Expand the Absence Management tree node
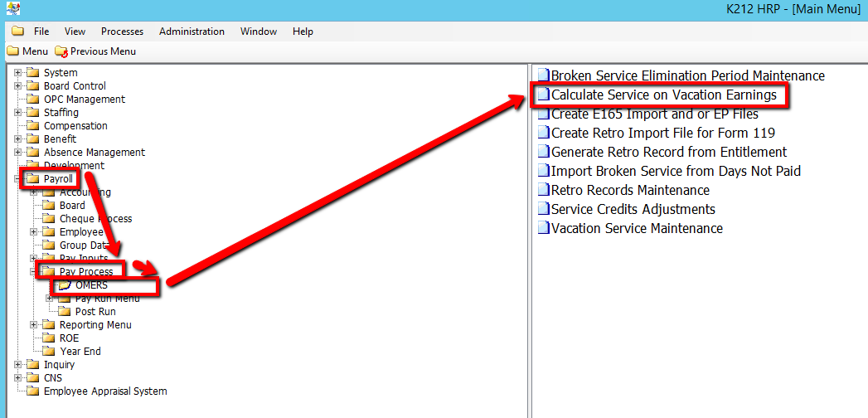 pos(17,153)
